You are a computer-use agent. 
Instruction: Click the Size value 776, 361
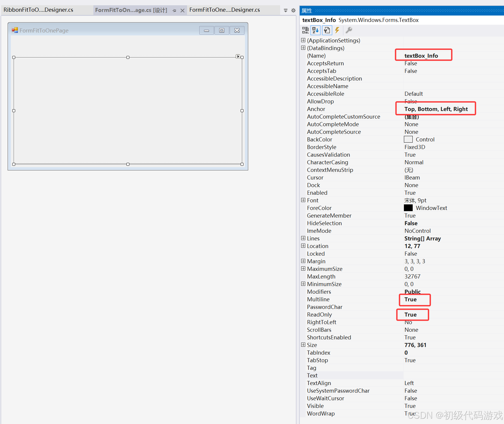pyautogui.click(x=415, y=345)
